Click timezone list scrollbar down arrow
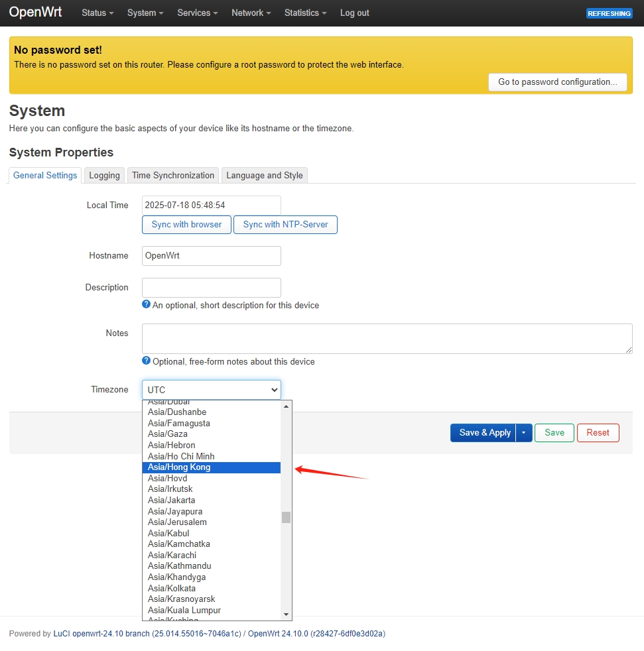This screenshot has width=644, height=651. pyautogui.click(x=286, y=615)
